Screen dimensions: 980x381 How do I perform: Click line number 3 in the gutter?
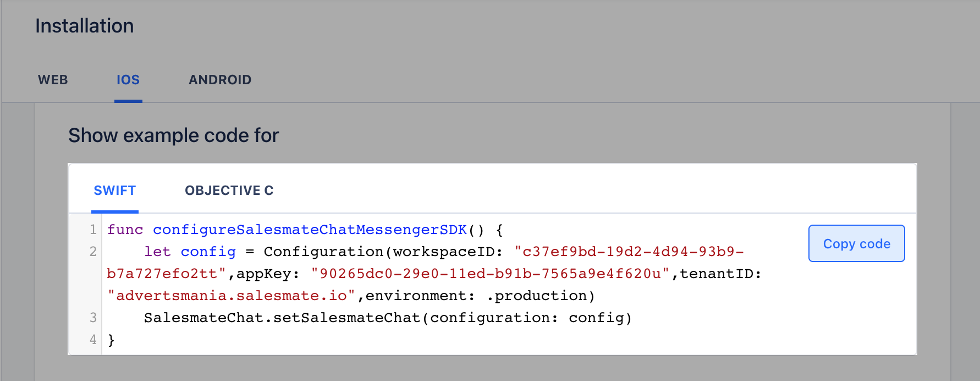click(x=93, y=318)
